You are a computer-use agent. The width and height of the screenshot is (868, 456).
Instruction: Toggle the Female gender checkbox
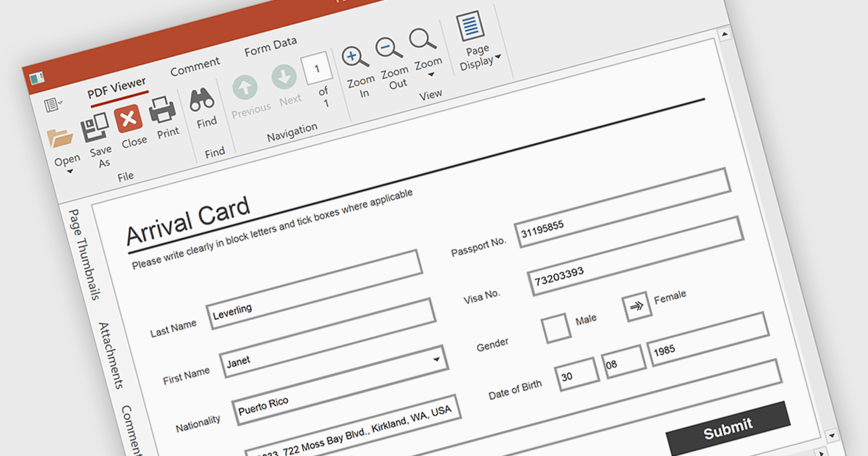pyautogui.click(x=637, y=305)
